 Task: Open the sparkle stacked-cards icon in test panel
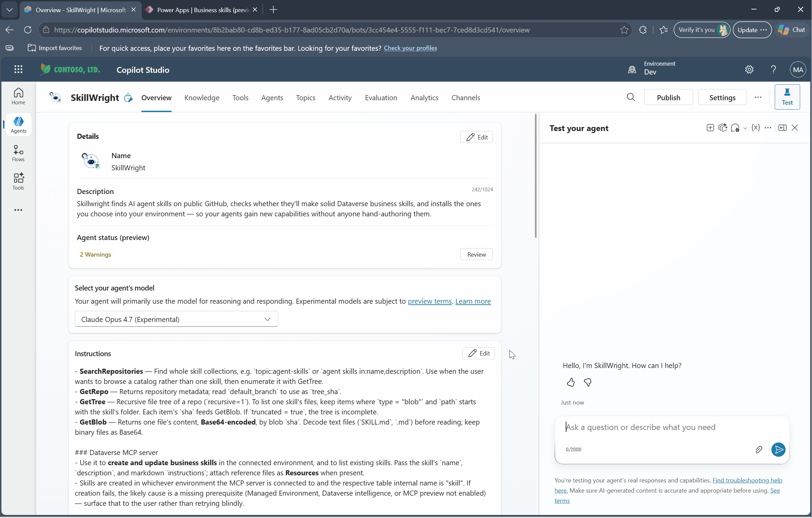(723, 128)
